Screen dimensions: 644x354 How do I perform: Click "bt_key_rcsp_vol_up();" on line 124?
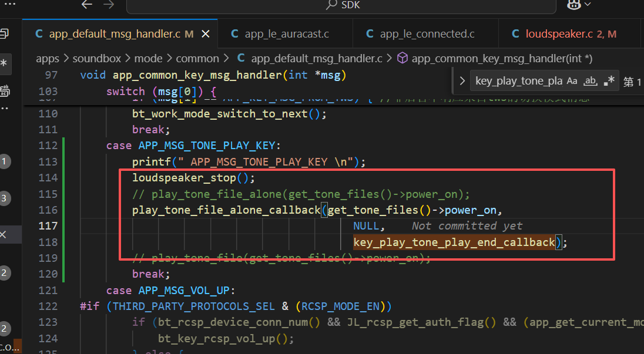[226, 339]
